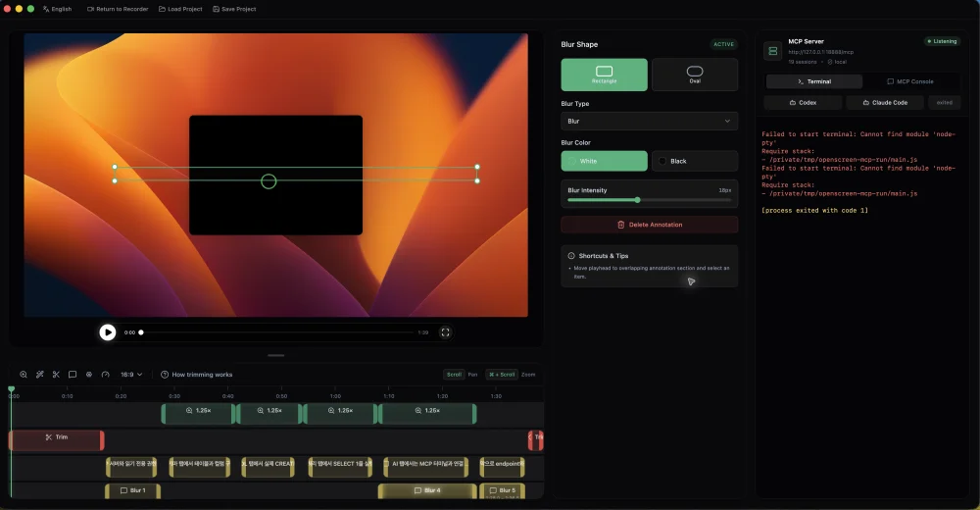The image size is (980, 510).
Task: Add a zoom region with magnifier icon
Action: (x=24, y=375)
